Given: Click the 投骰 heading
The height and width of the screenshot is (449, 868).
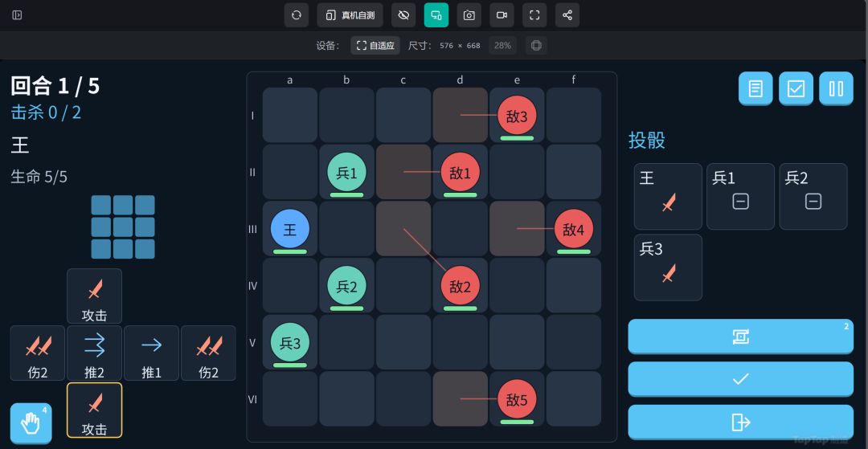Looking at the screenshot, I should pos(646,140).
